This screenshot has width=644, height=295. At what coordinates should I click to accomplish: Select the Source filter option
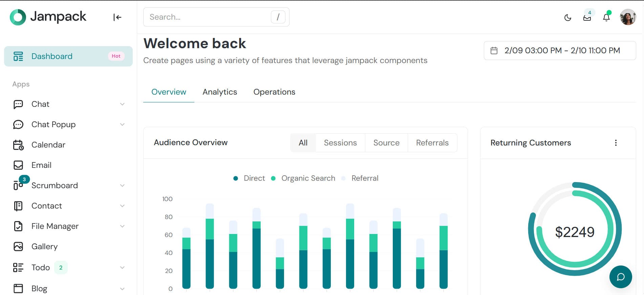point(386,143)
